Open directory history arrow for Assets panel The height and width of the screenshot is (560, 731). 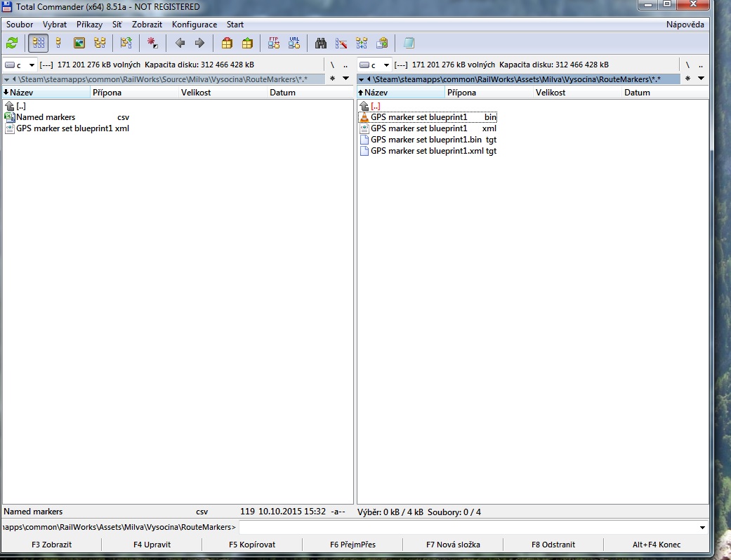pyautogui.click(x=702, y=79)
